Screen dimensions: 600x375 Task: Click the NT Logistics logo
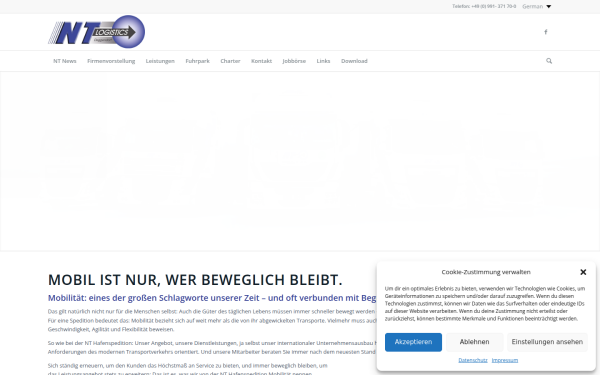(x=96, y=32)
